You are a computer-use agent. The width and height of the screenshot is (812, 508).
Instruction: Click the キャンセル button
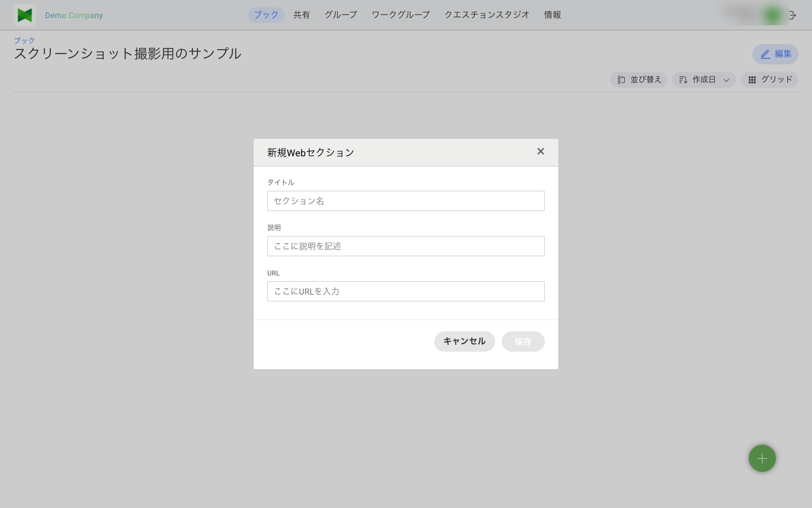(x=465, y=341)
